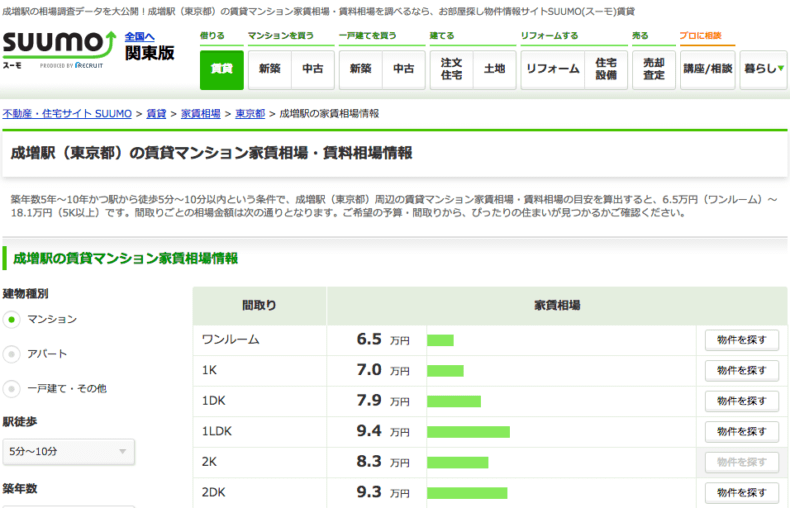
Task: Open the 全国へ link
Action: 139,37
